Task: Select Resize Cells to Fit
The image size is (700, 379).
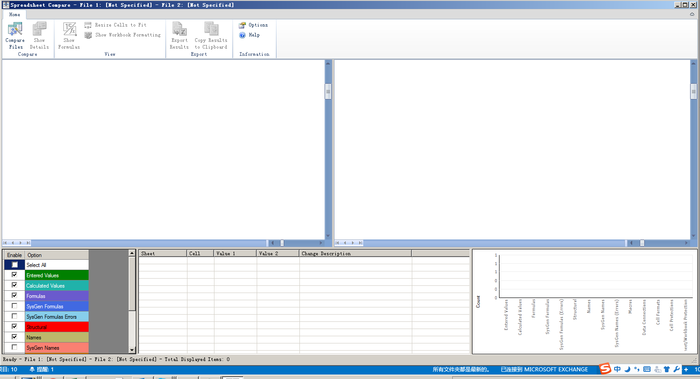Action: tap(116, 25)
